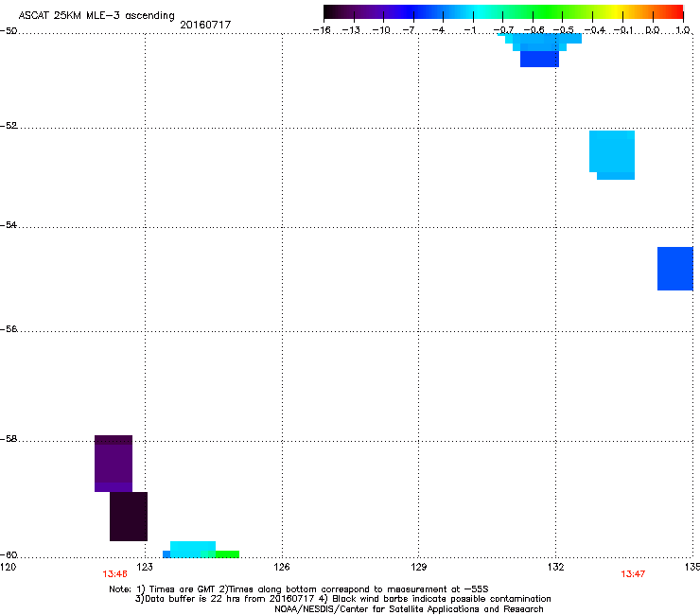Click the cyan data patch near -60
This screenshot has width=700, height=615.
pyautogui.click(x=193, y=548)
